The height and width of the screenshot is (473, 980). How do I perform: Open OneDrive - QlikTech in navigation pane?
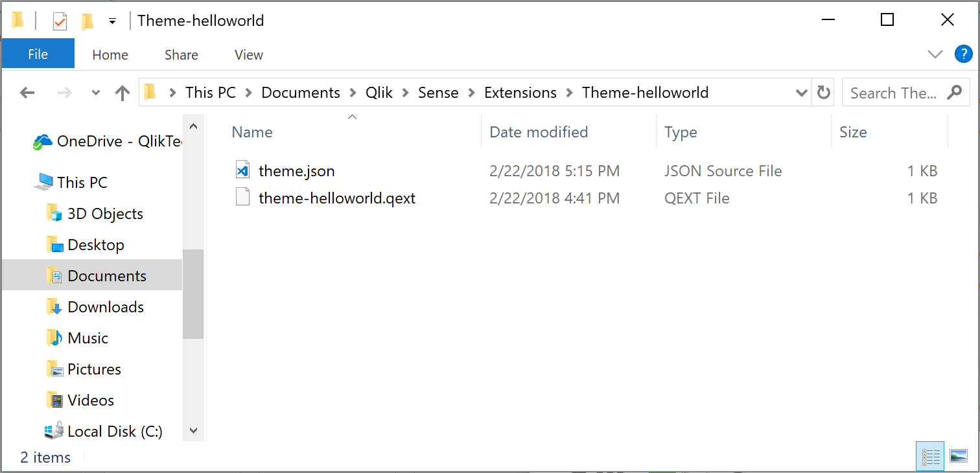tap(107, 141)
